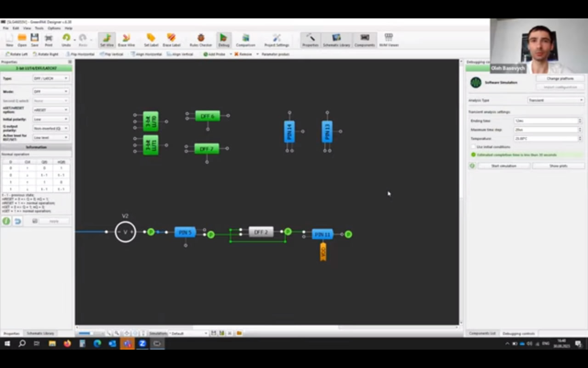Click the Open folder toolbar icon

[22, 39]
